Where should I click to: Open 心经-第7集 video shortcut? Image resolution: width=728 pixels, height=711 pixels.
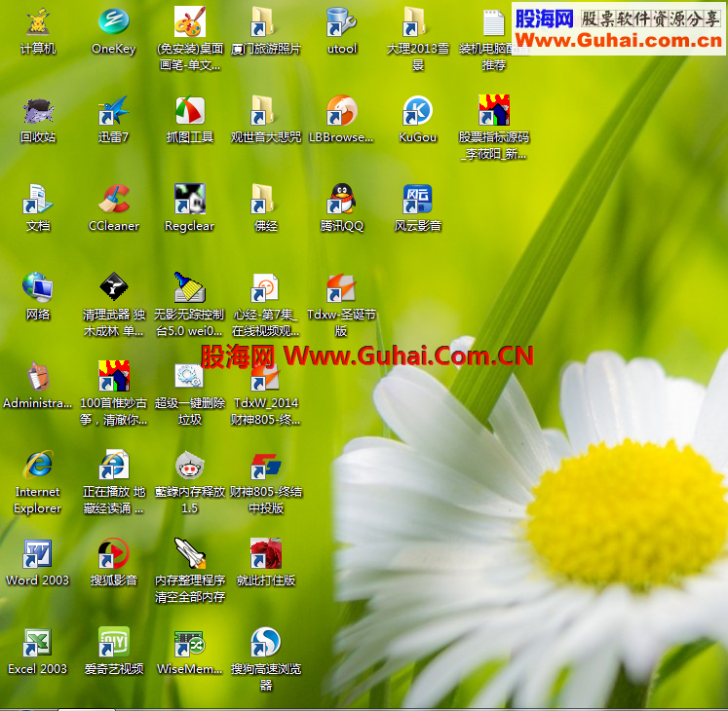(x=266, y=287)
